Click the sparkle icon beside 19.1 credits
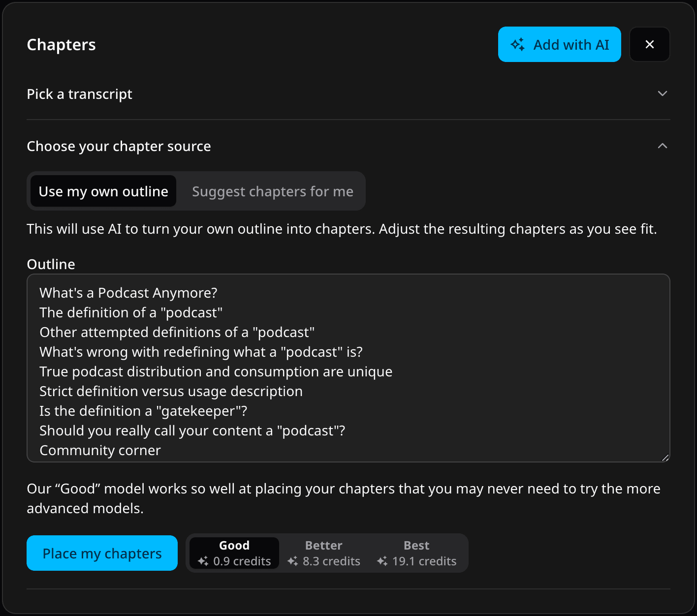The height and width of the screenshot is (616, 697). (x=382, y=561)
